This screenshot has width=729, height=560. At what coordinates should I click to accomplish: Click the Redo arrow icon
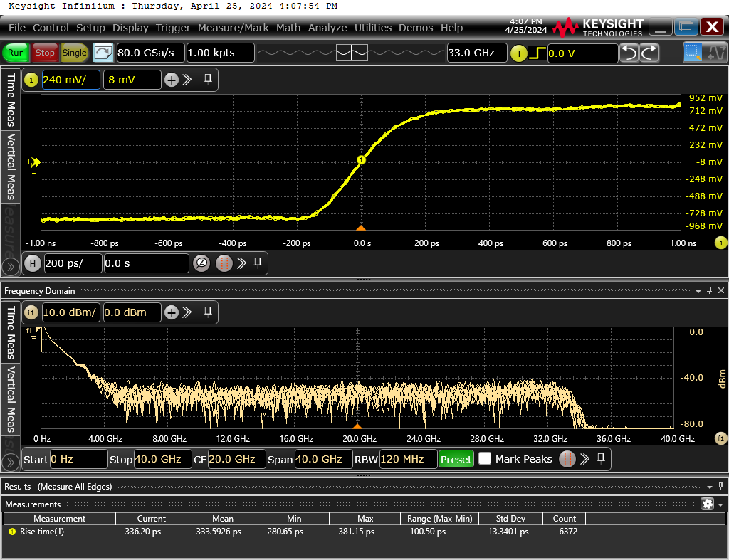(x=649, y=53)
